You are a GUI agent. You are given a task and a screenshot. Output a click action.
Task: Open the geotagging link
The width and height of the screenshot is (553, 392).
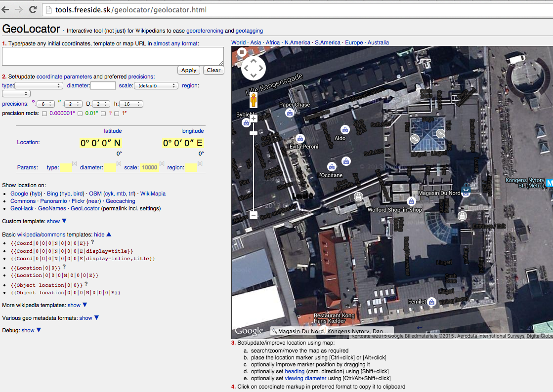coord(249,31)
